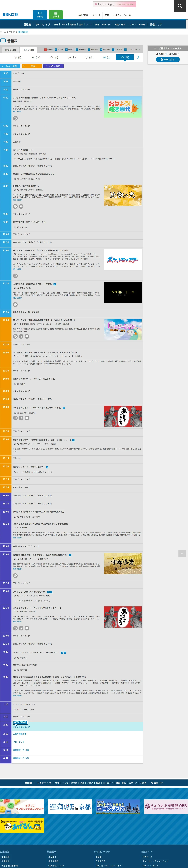Expand 続きを読む for 0:45 anime program
Screen dimensions: 188x868
point(17,695)
